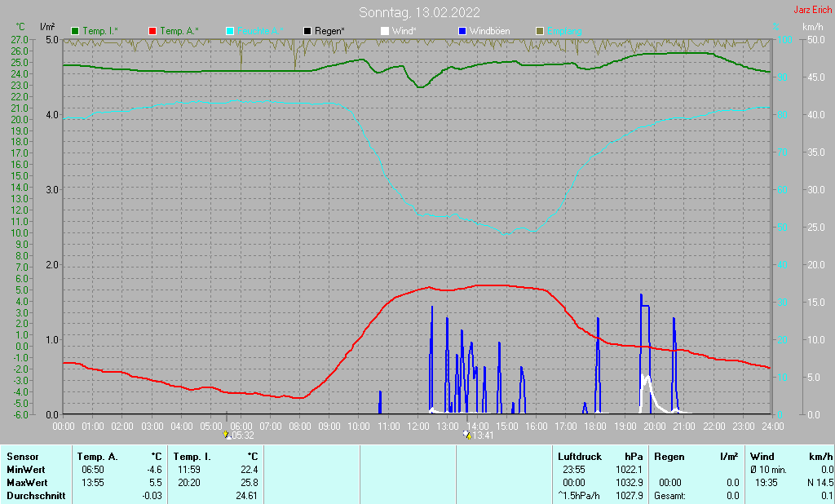Screen dimensions: 835x504
Task: Click the Temp. A. table header
Action: [x=98, y=457]
